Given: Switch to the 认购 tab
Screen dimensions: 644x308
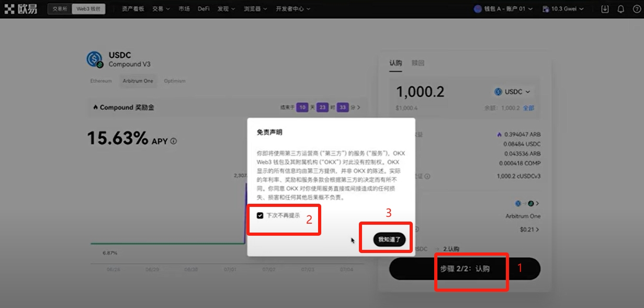Looking at the screenshot, I should tap(396, 63).
